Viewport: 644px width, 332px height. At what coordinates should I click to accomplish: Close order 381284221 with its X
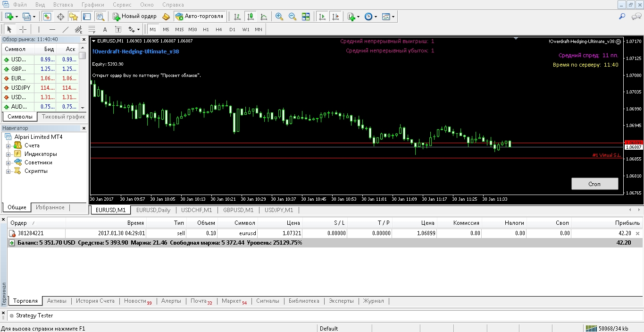(x=638, y=233)
